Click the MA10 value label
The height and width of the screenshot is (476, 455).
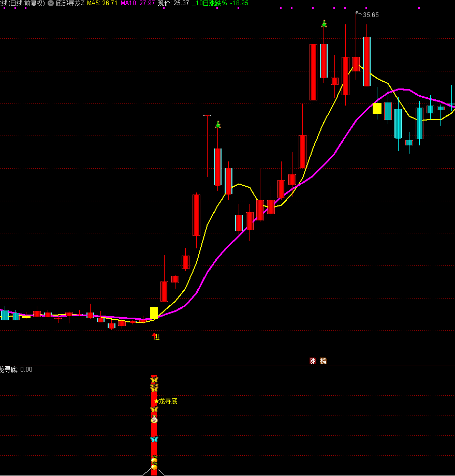(137, 3)
